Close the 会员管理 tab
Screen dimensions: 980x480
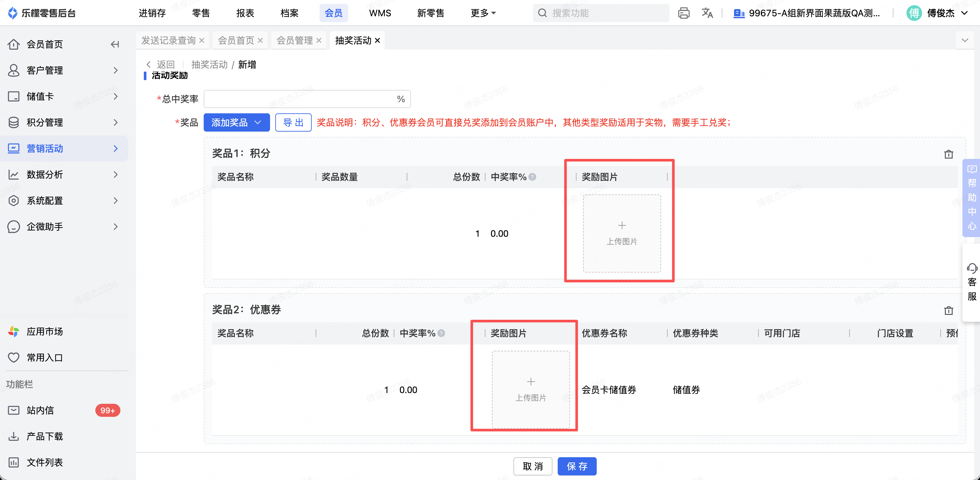tap(319, 41)
